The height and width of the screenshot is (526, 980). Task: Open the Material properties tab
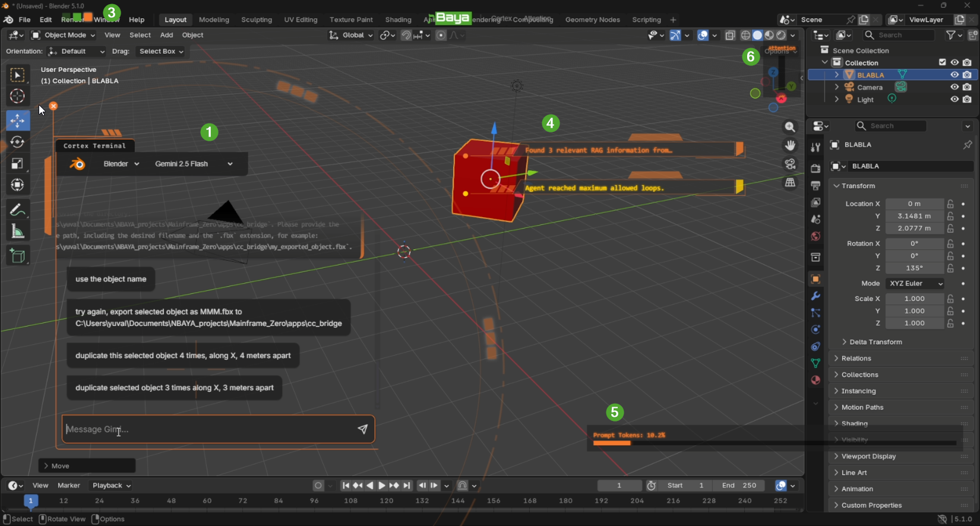point(815,380)
